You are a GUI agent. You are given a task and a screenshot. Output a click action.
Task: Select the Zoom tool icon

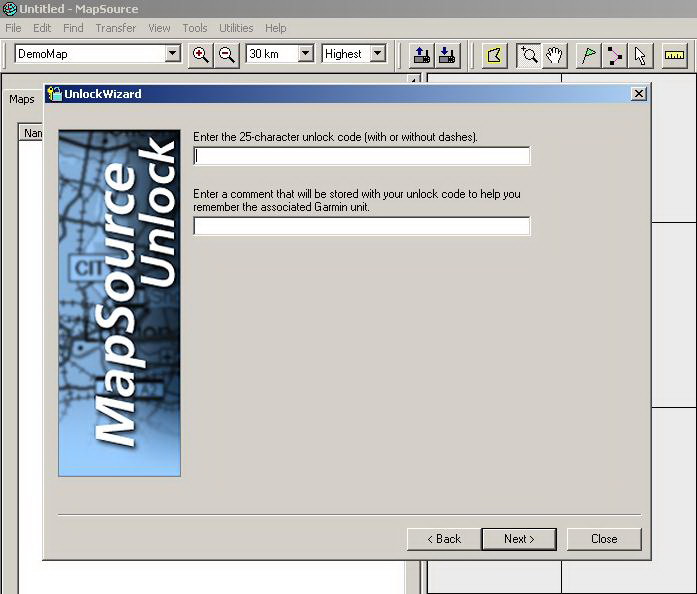pos(529,56)
